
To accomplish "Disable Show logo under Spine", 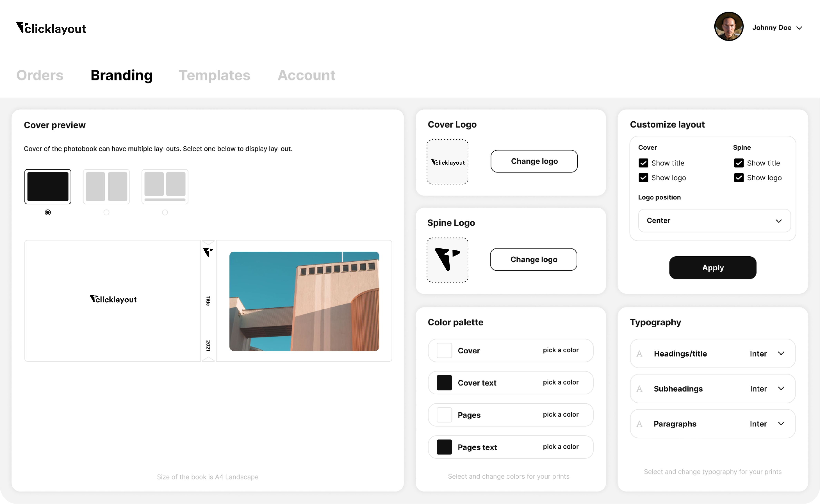I will pyautogui.click(x=739, y=178).
